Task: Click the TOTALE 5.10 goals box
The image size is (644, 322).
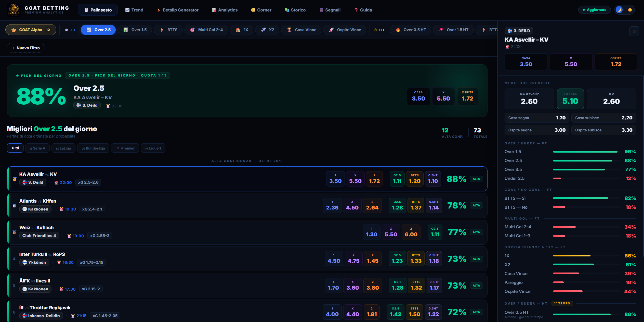Action: tap(570, 99)
